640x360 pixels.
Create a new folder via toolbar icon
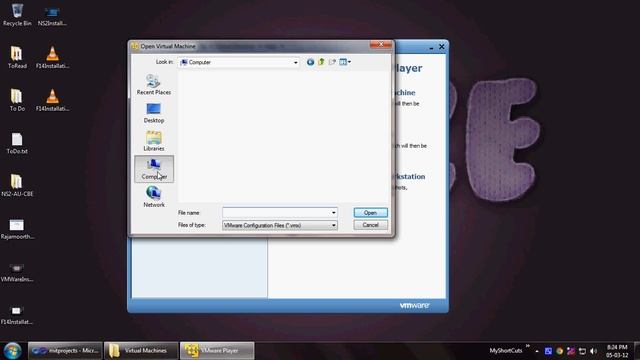point(332,62)
